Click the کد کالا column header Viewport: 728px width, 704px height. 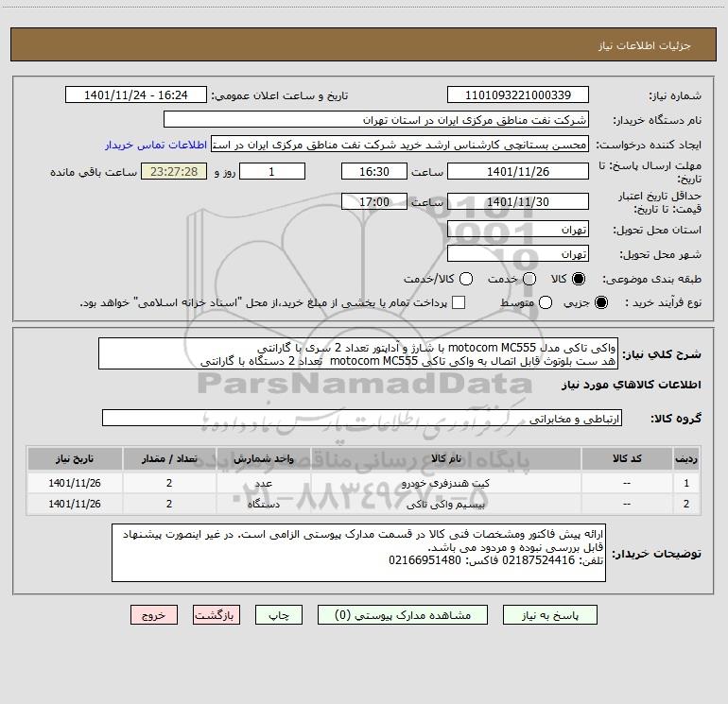tap(627, 458)
